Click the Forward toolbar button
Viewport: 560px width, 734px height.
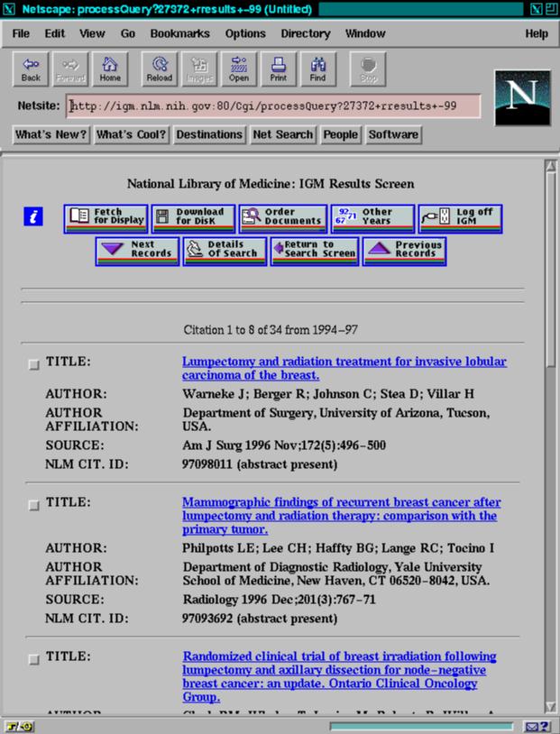click(x=70, y=69)
